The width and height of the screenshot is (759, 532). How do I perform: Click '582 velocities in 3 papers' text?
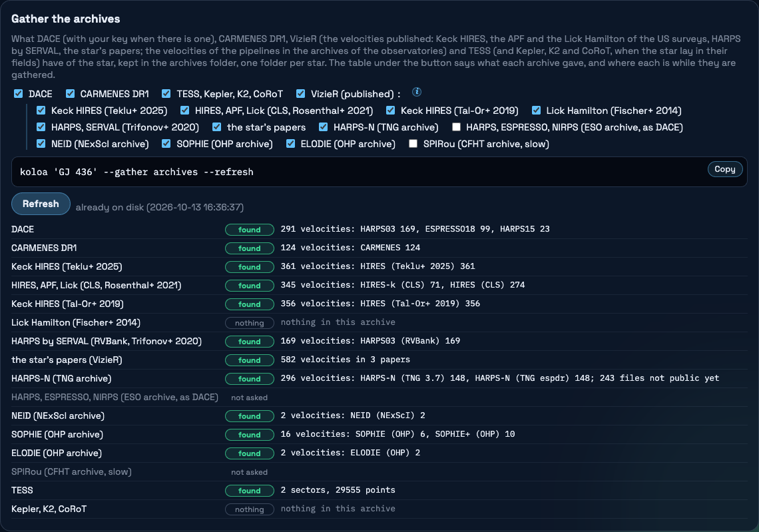pos(345,360)
